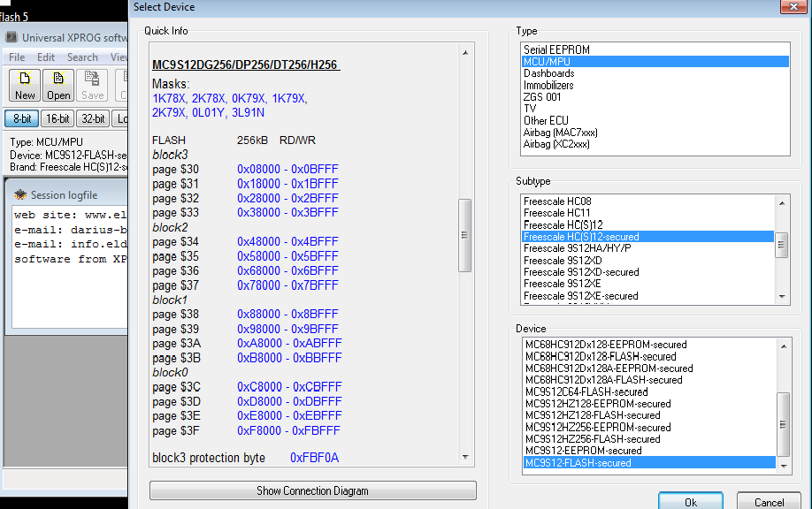The image size is (812, 509).
Task: Click the Subtype list scrollbar thumb
Action: click(782, 245)
